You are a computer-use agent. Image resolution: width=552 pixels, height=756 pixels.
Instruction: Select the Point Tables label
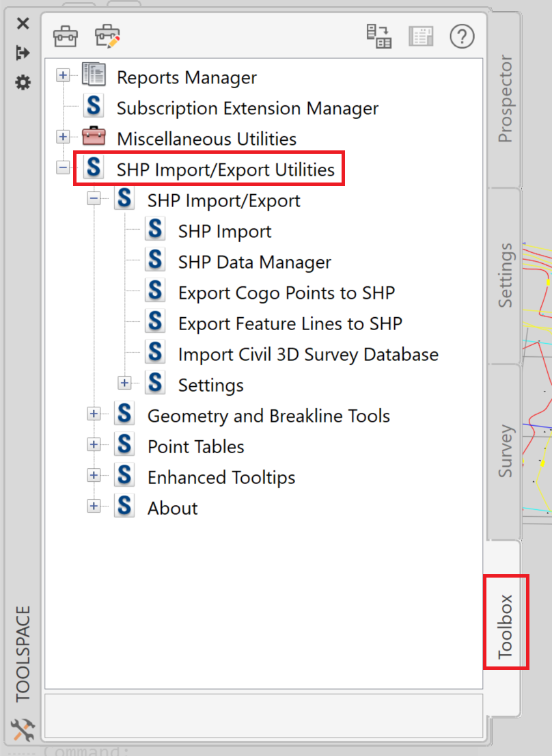(195, 448)
